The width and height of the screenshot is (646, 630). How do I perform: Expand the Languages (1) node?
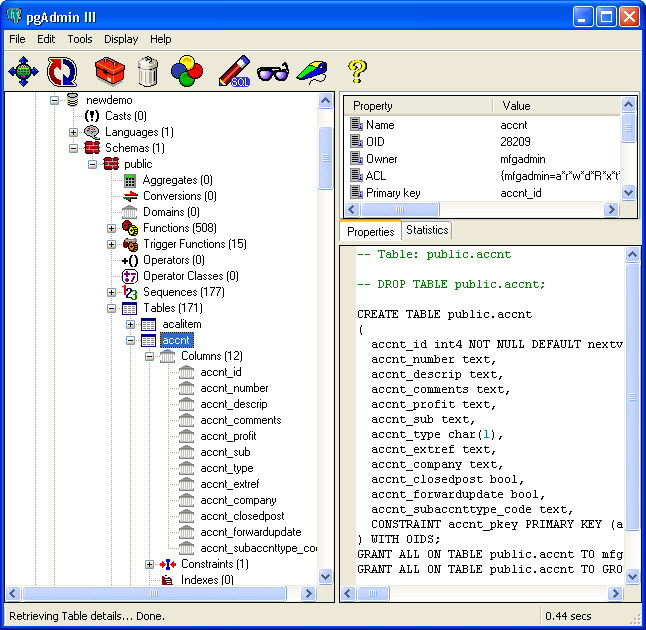[73, 132]
